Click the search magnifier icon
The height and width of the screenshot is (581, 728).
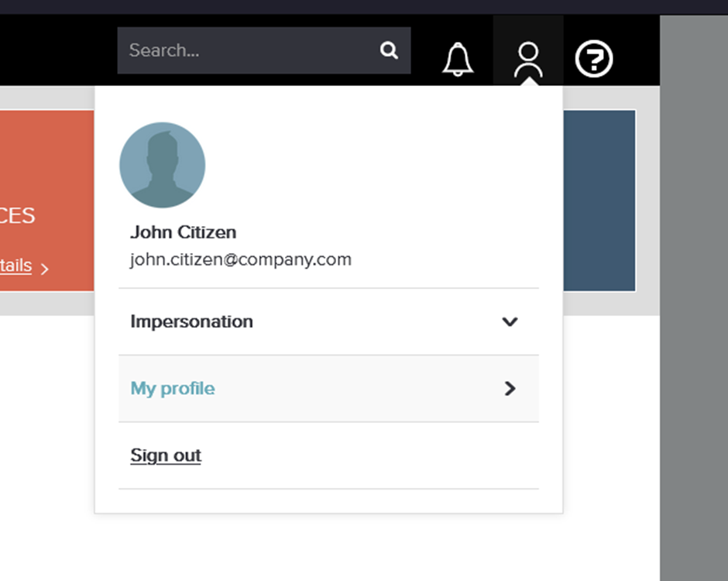tap(389, 51)
